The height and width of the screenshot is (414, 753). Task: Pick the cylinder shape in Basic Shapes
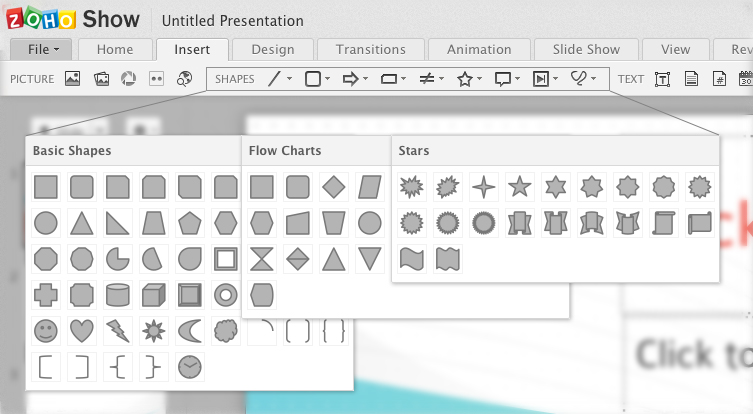click(118, 294)
